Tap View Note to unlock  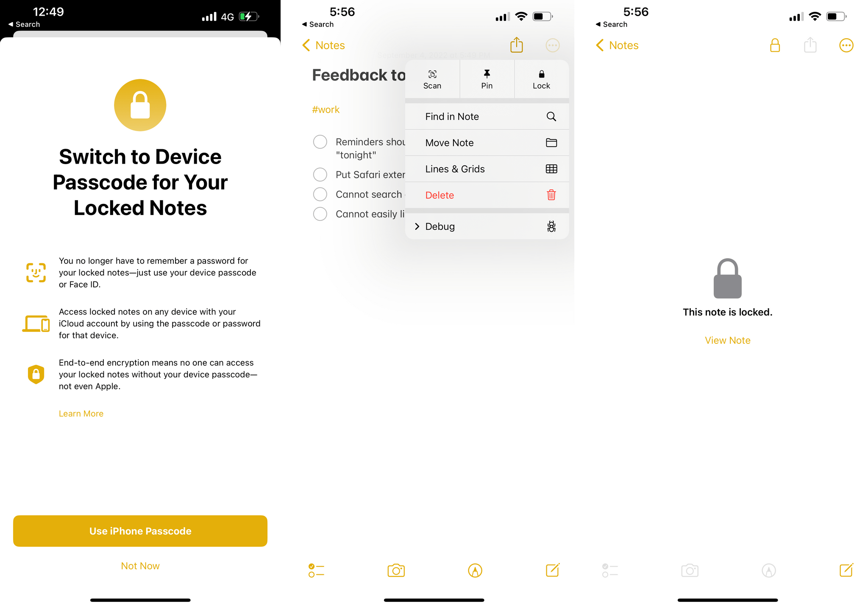click(728, 340)
